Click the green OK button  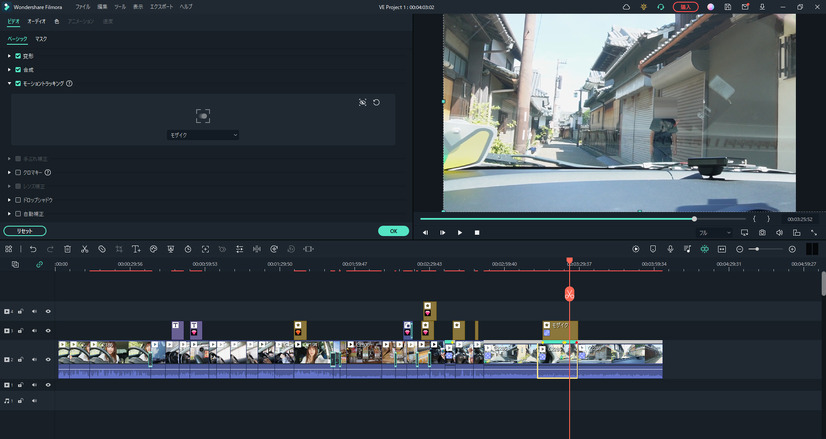(394, 231)
